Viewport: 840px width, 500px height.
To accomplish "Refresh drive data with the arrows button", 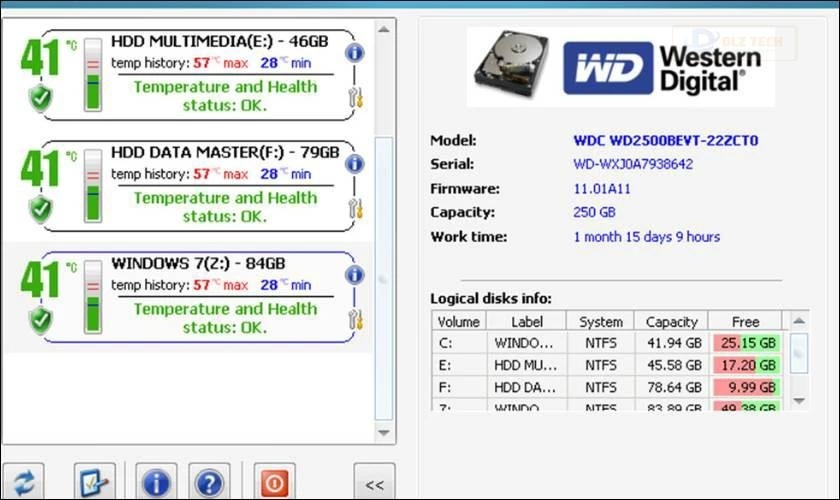I will (24, 482).
